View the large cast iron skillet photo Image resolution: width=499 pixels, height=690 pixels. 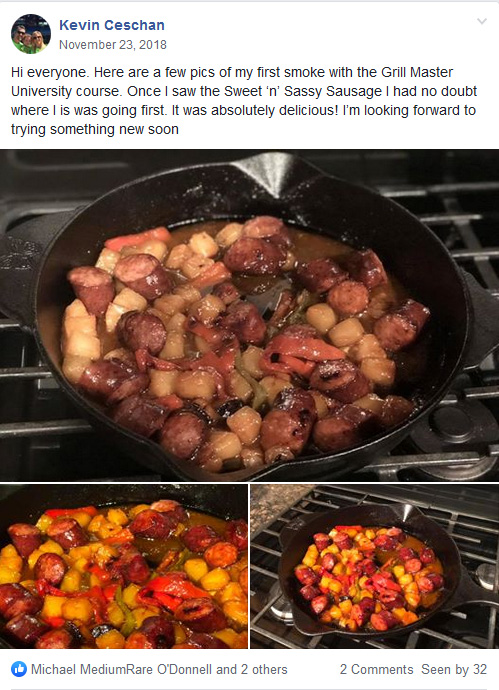point(250,315)
